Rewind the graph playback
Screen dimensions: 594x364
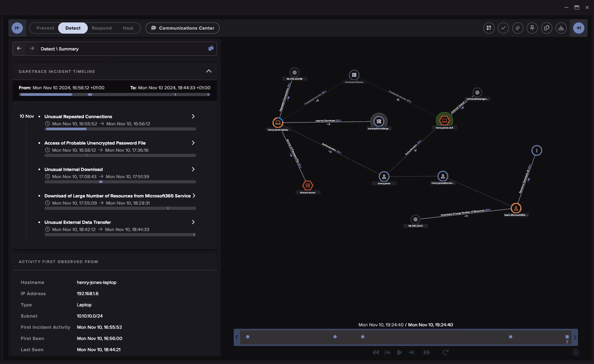tap(376, 352)
